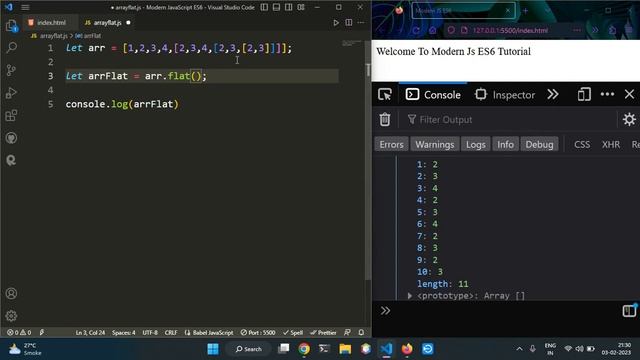
Task: Open the VS Code Explorer panel
Action: [x=11, y=26]
